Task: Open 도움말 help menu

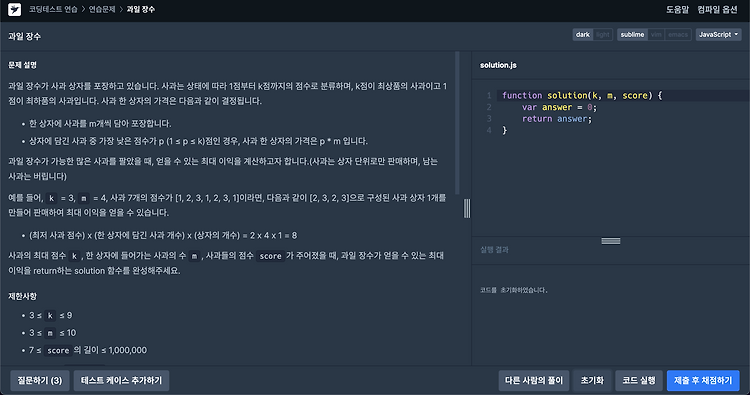Action: pos(677,10)
